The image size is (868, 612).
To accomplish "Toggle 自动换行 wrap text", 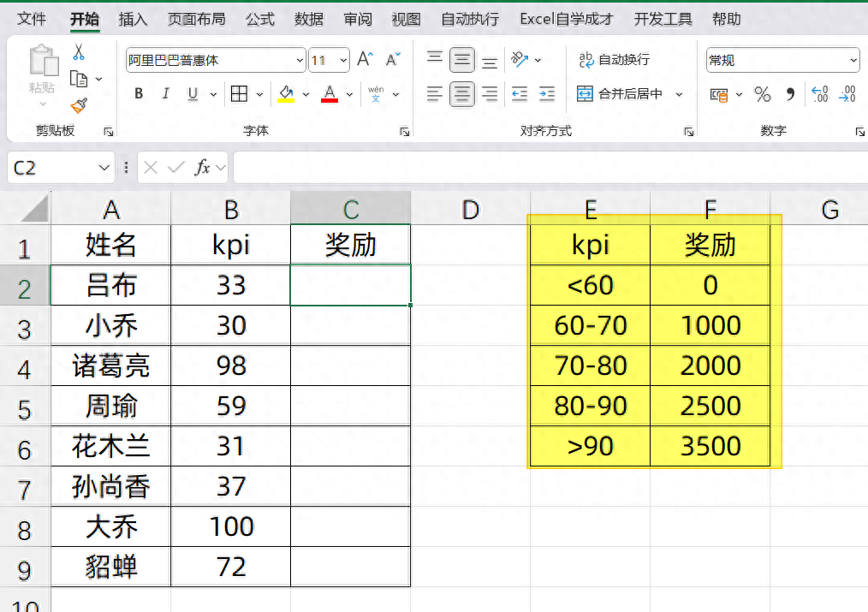I will click(614, 59).
